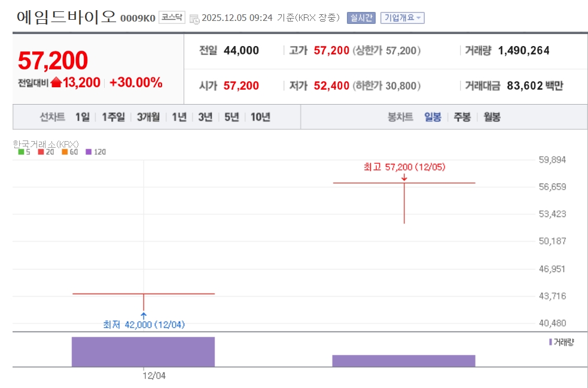Click the 12/05 candlestick on the chart

pos(404,203)
